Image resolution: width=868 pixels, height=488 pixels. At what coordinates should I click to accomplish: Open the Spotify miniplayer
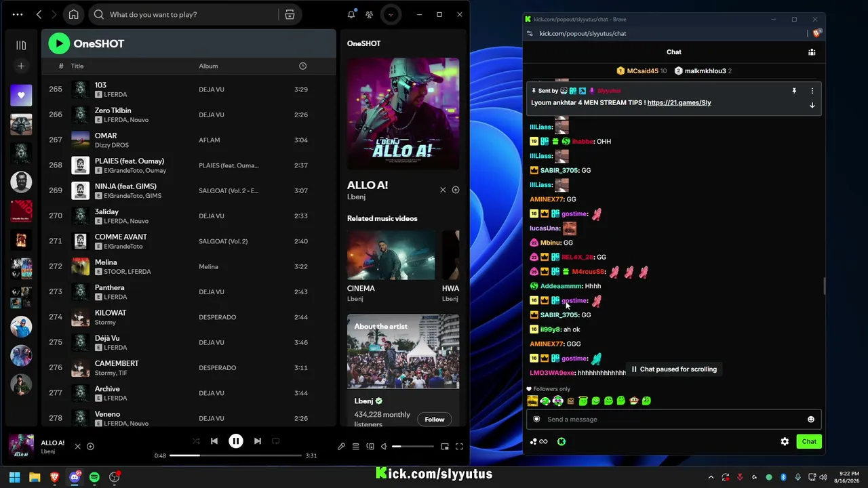pyautogui.click(x=445, y=447)
